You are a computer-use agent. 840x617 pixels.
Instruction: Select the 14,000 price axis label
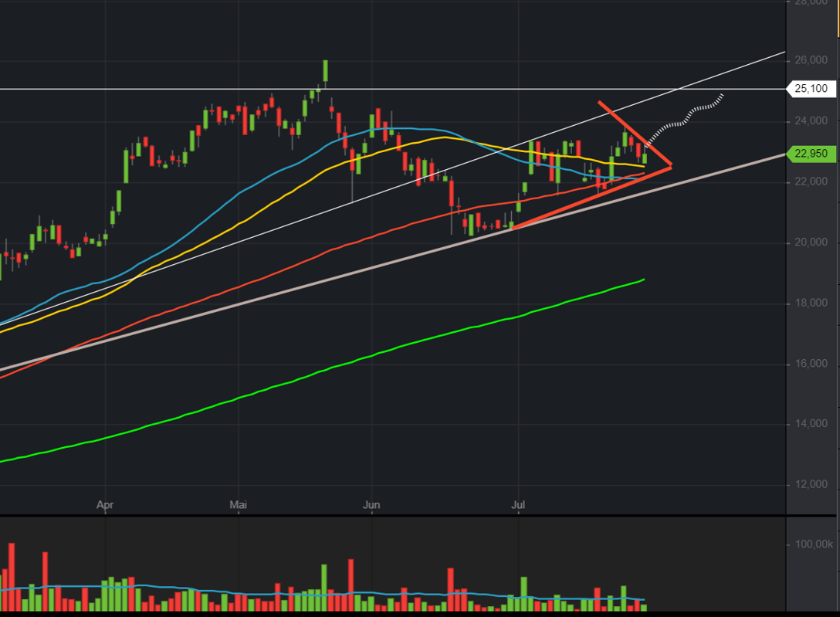[x=811, y=424]
